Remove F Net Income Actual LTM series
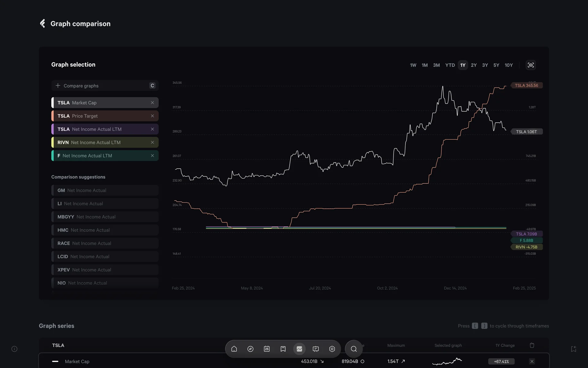This screenshot has width=588, height=368. click(152, 156)
